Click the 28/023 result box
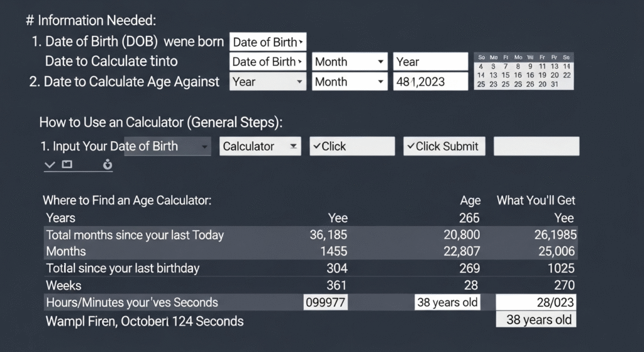Screen dimensions: 644x352 pos(535,302)
